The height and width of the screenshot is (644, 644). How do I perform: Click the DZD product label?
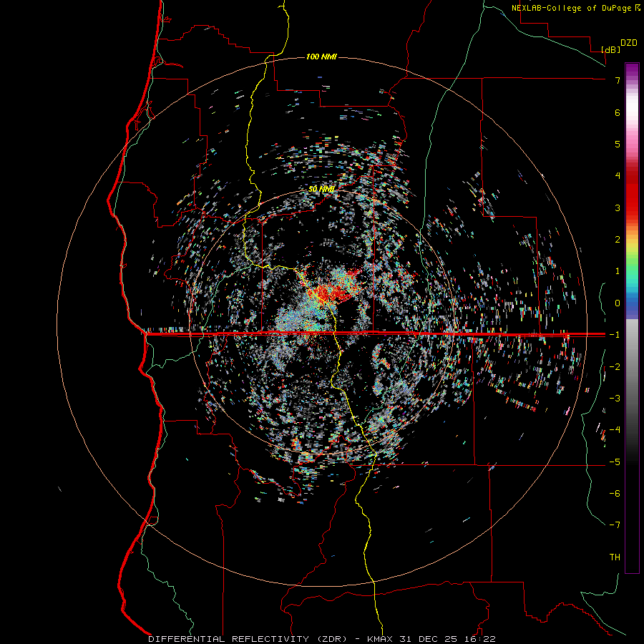coord(629,43)
